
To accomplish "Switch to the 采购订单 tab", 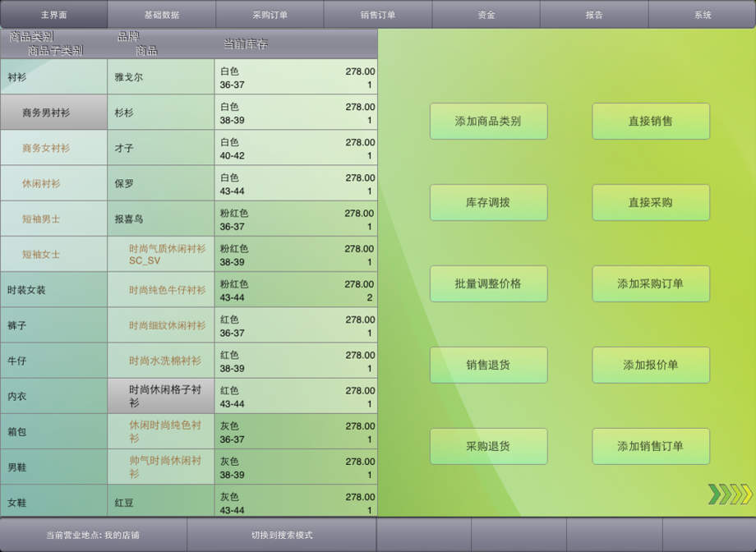I will point(270,15).
